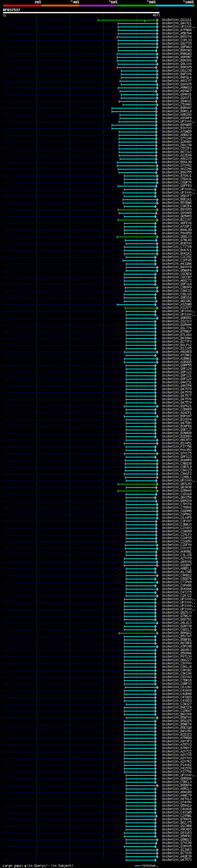Open hit UniRef100_Q1KUX5
197x868 pixels.
[177, 84]
